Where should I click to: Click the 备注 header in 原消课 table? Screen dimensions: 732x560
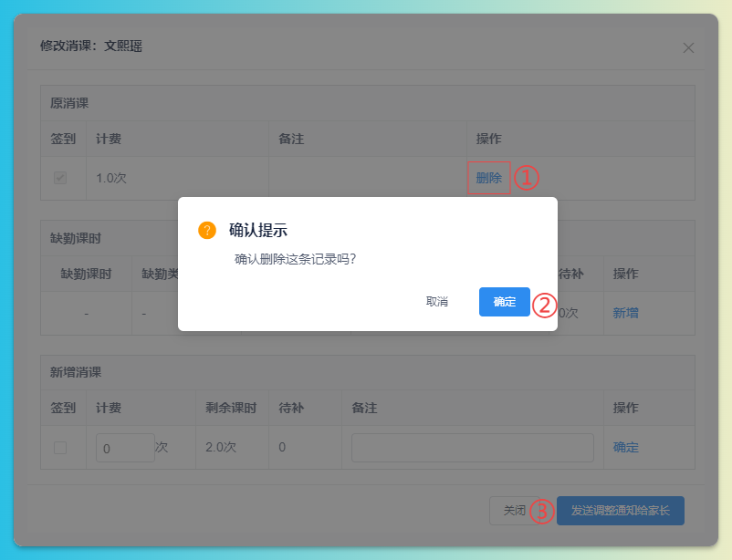pos(291,139)
